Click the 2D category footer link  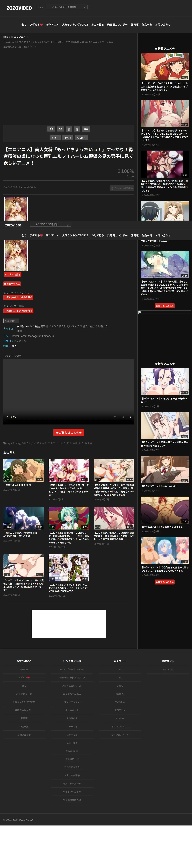point(120,669)
